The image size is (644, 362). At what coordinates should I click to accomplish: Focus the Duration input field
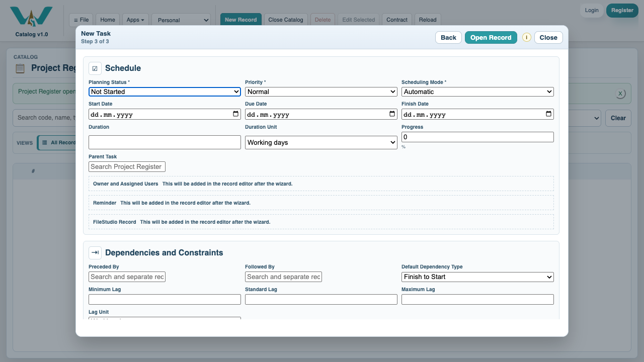(x=165, y=142)
